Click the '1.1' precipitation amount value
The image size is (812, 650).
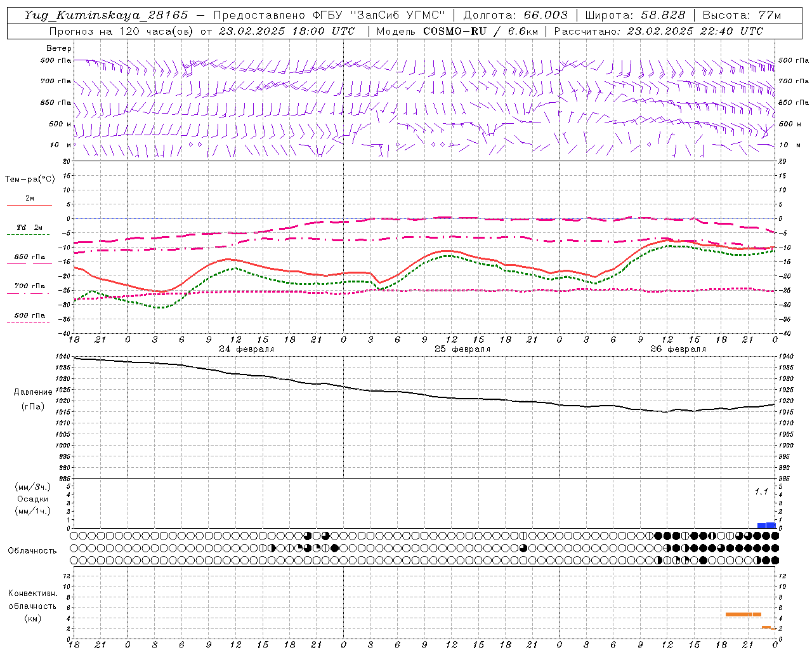pos(761,492)
